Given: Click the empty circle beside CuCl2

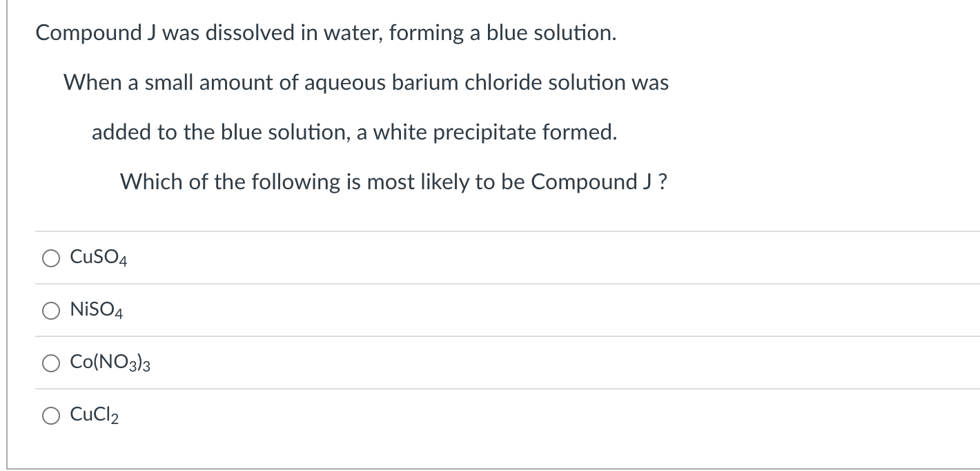Looking at the screenshot, I should tap(50, 415).
